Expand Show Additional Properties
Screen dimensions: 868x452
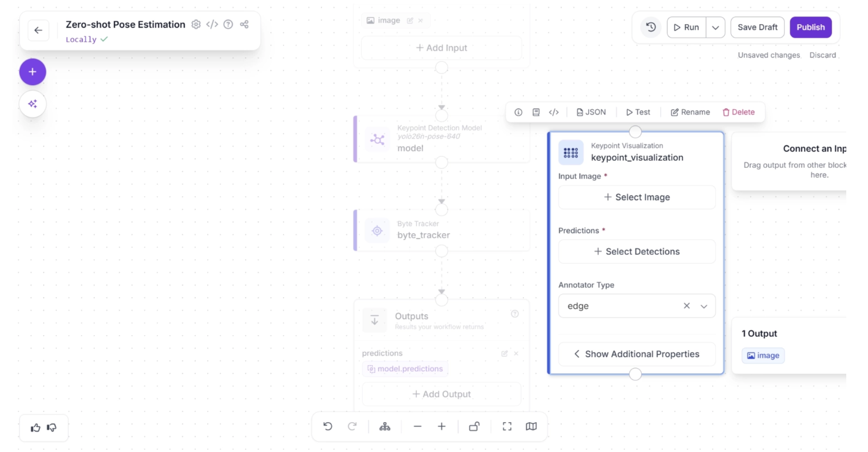[x=637, y=354]
